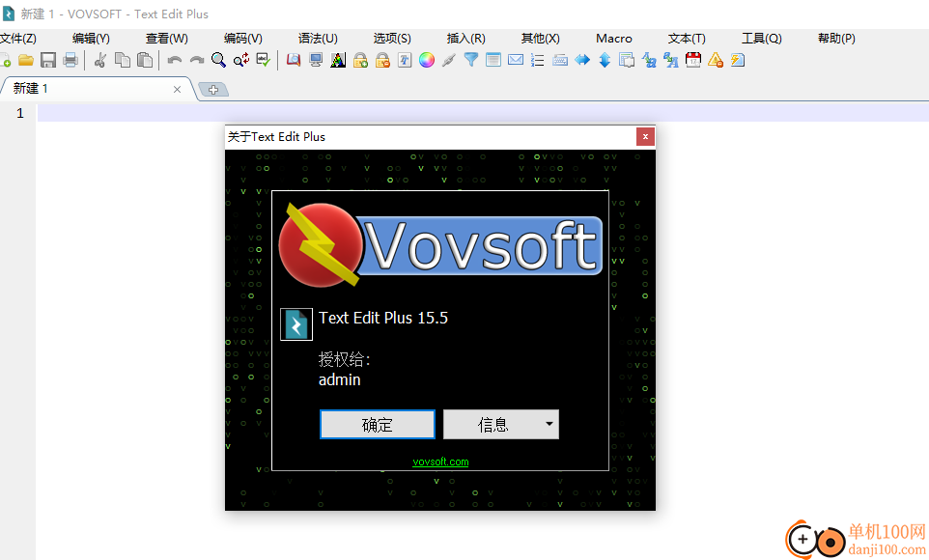Open the 选项(S) menu

[392, 39]
